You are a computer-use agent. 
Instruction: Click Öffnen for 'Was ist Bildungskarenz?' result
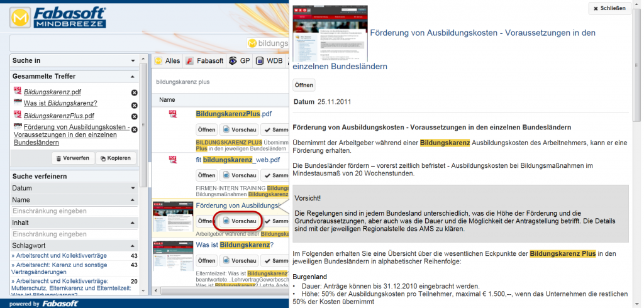coord(206,261)
